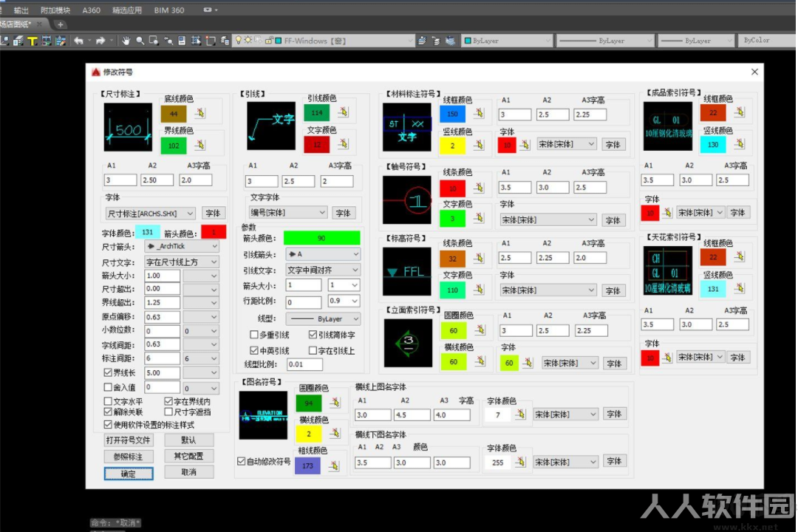Pick 标高符号 线条颜色 with eyedropper
This screenshot has width=798, height=532.
click(479, 258)
